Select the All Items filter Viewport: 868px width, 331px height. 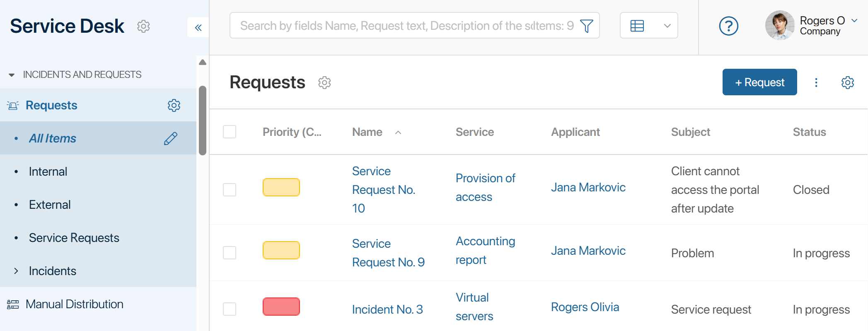coord(53,138)
